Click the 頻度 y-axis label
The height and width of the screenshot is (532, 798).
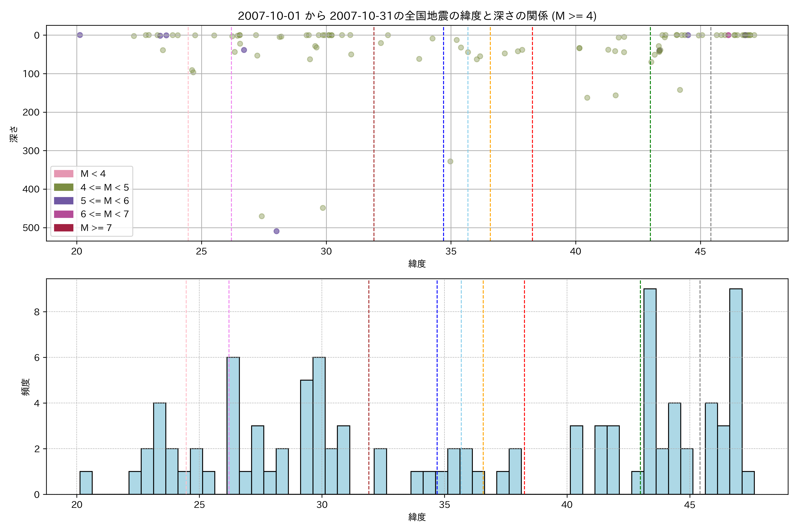tap(26, 387)
